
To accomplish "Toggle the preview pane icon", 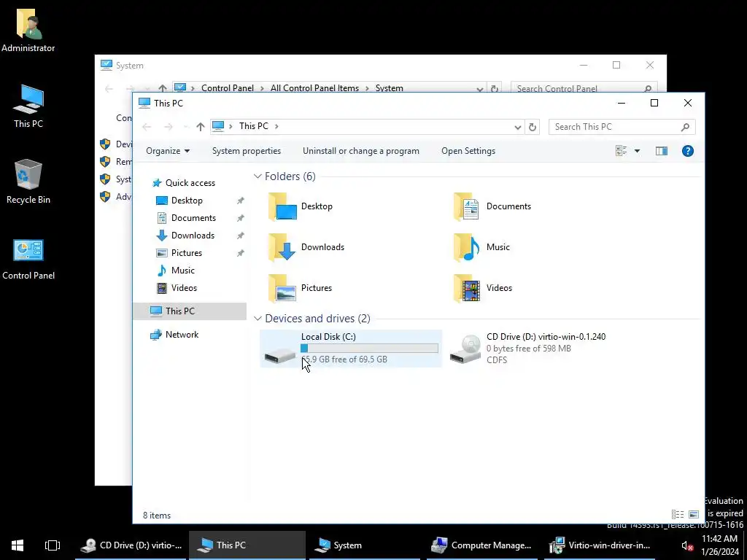I will tap(661, 151).
